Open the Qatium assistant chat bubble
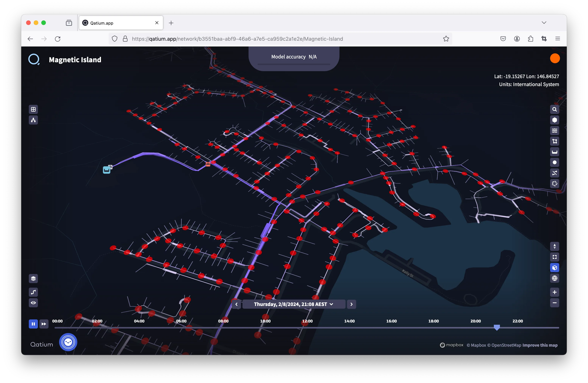 point(68,342)
